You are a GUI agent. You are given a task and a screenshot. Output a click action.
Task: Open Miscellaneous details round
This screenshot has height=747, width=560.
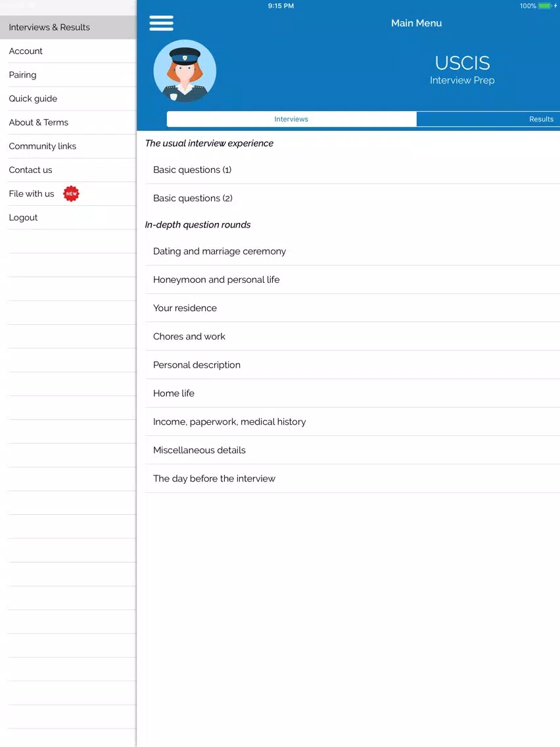[352, 450]
